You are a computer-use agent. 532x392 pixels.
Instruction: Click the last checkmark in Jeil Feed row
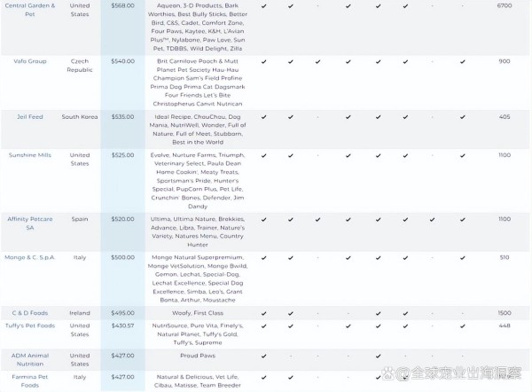462,116
